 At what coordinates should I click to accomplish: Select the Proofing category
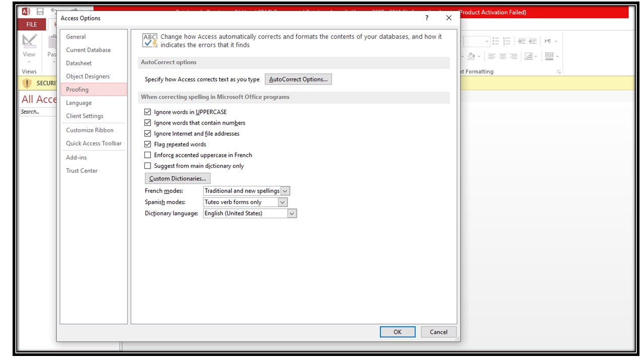click(x=93, y=89)
